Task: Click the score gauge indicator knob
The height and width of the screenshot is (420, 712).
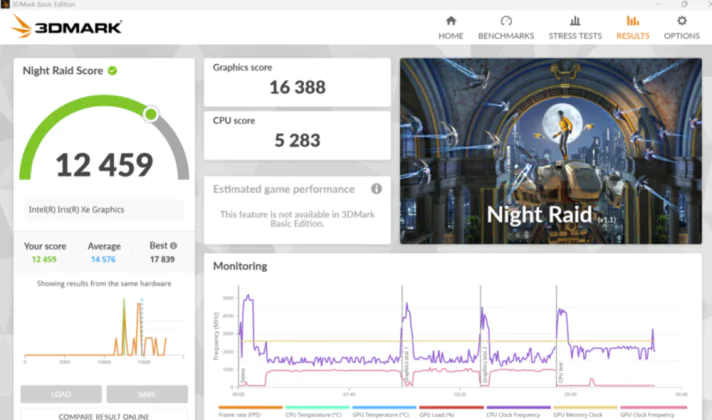Action: coord(151,114)
